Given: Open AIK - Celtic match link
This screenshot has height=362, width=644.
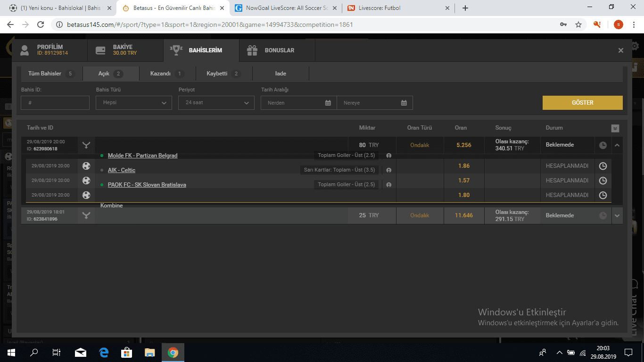Looking at the screenshot, I should pyautogui.click(x=122, y=170).
